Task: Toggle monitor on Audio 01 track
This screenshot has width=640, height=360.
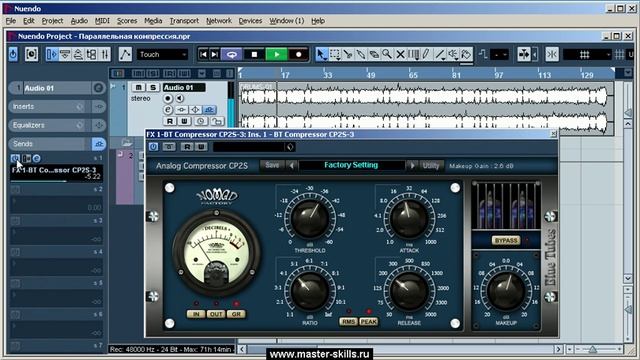Action: 179,98
